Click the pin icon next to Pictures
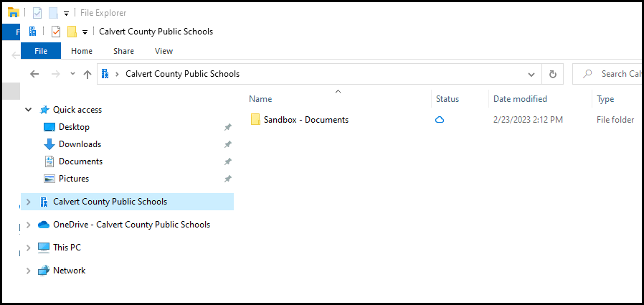The height and width of the screenshot is (305, 644). point(227,179)
